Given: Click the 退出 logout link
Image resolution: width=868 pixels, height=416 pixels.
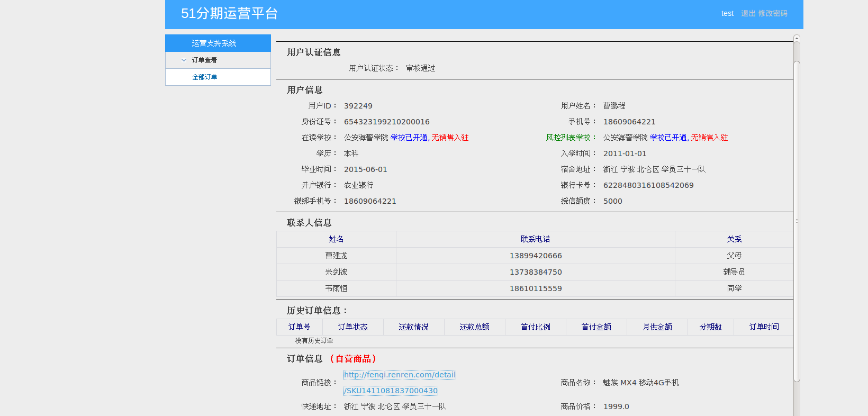Looking at the screenshot, I should pyautogui.click(x=748, y=13).
